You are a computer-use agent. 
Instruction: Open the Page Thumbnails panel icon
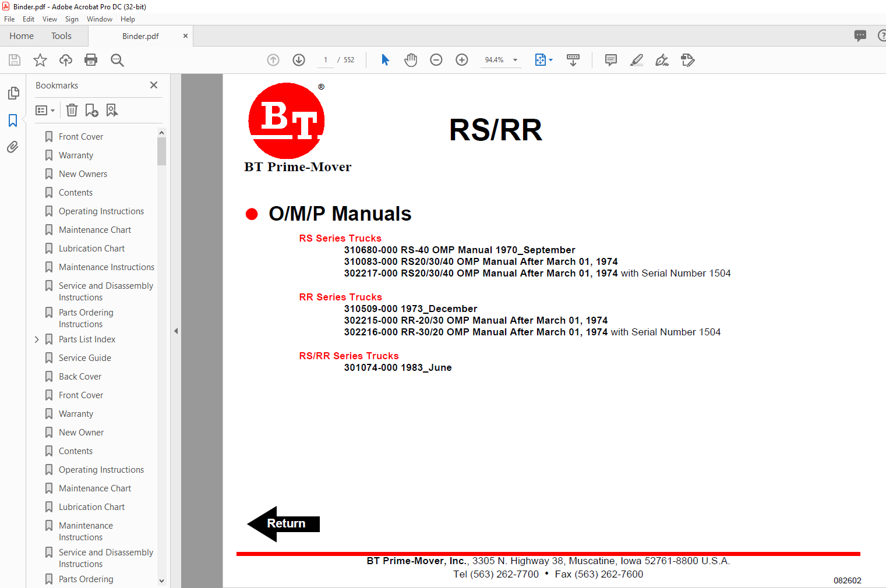click(x=13, y=93)
